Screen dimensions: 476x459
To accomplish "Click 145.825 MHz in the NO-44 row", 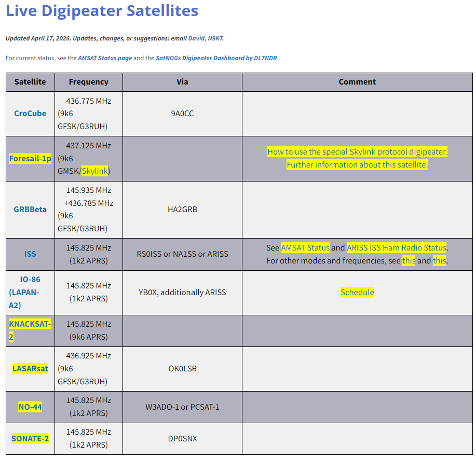I will click(x=89, y=400).
